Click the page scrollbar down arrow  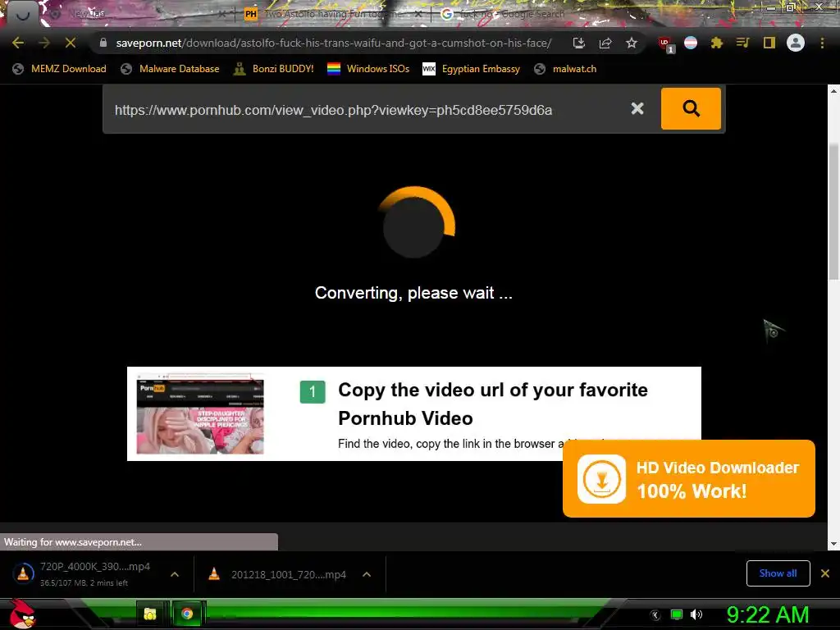(833, 545)
